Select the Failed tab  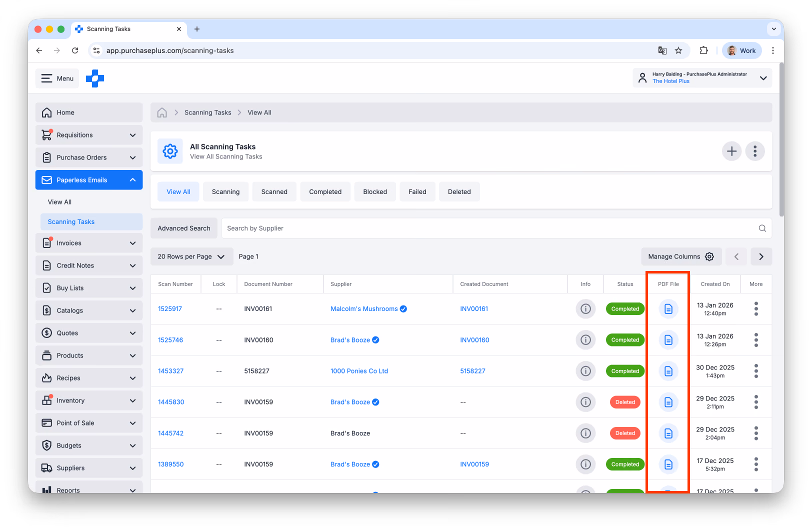[417, 191]
